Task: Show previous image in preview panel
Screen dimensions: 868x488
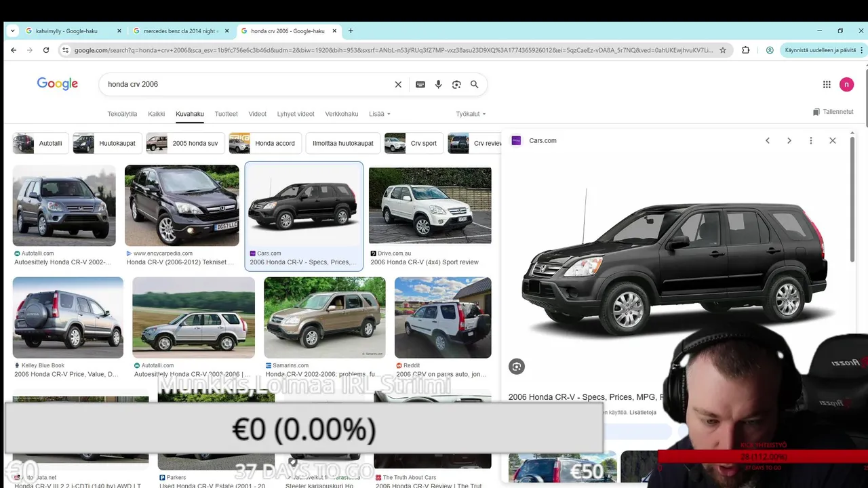Action: tap(768, 140)
